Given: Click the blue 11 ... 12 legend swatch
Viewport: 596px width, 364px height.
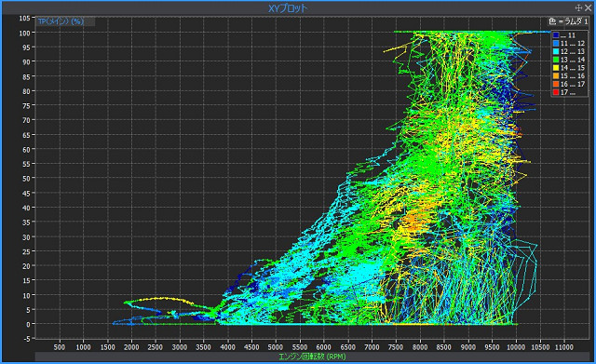Looking at the screenshot, I should [x=556, y=44].
